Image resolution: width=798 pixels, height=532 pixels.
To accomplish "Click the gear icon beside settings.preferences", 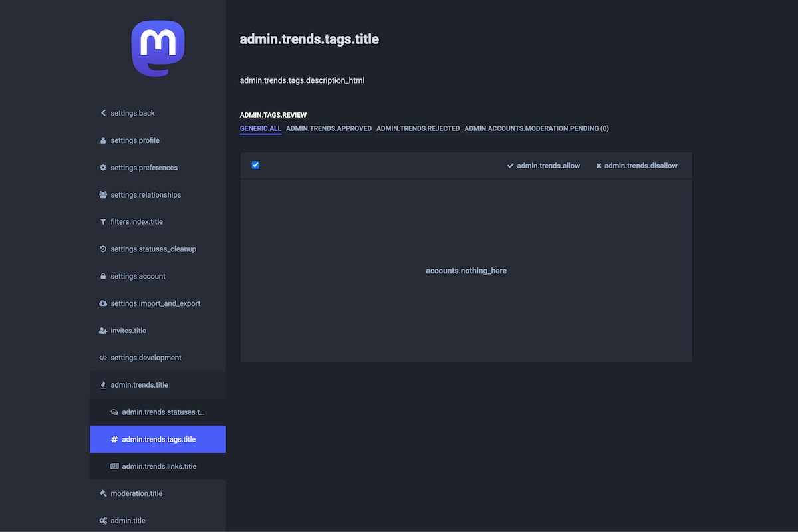I will (x=103, y=168).
